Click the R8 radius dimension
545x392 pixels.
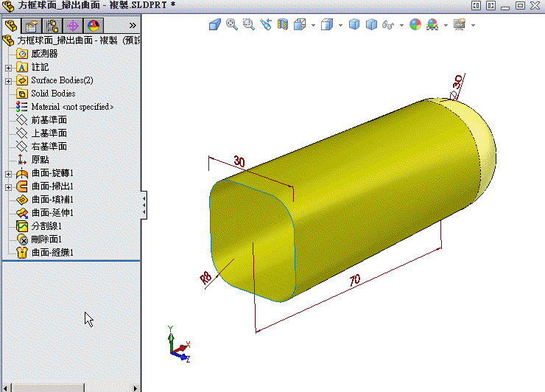205,278
